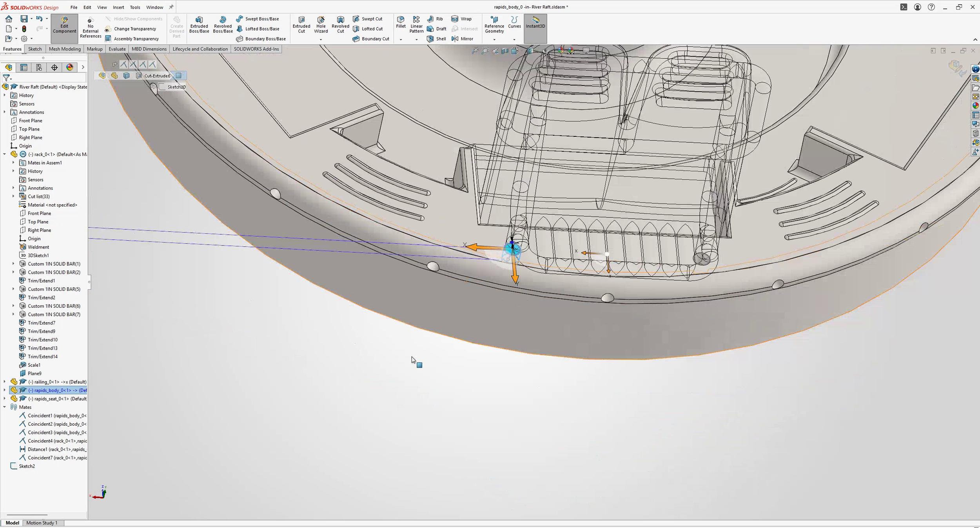
Task: Select the Extruded Boss/Base tool
Action: [x=199, y=25]
